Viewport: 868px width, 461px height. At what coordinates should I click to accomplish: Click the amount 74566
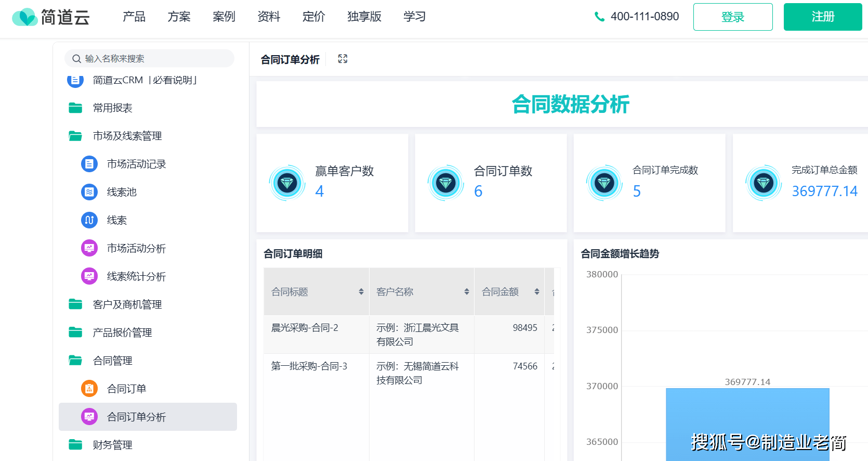(525, 366)
